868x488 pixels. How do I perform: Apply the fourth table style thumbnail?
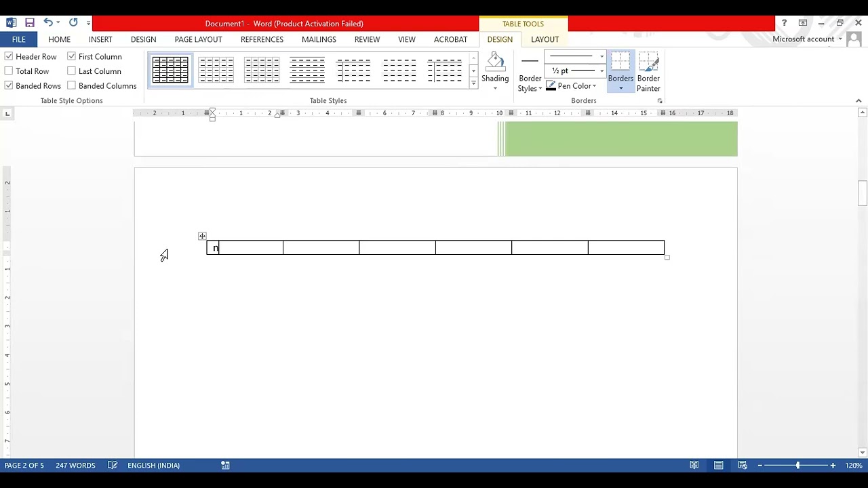pyautogui.click(x=308, y=70)
